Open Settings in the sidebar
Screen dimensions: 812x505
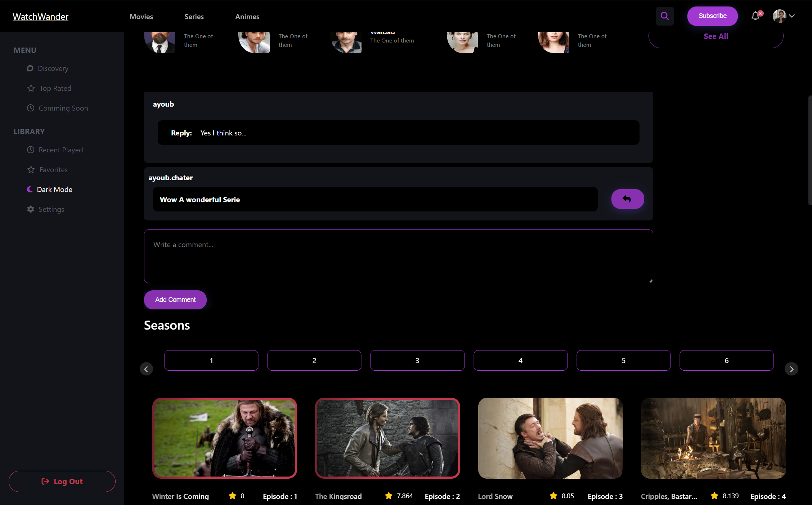click(46, 209)
